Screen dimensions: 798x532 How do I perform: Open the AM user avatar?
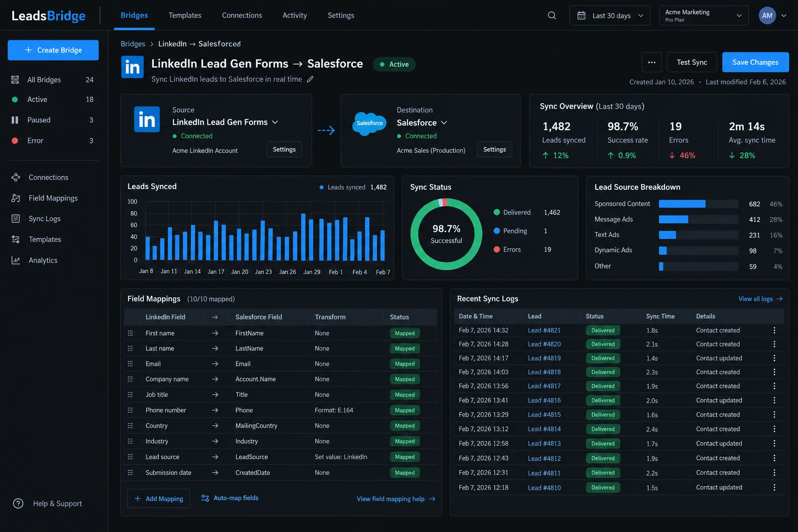coord(767,16)
